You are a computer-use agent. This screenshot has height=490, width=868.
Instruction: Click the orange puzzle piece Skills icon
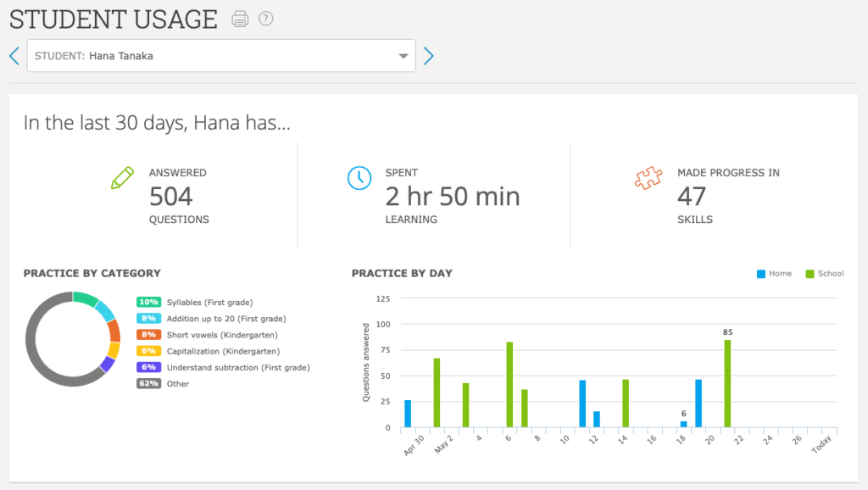click(648, 178)
